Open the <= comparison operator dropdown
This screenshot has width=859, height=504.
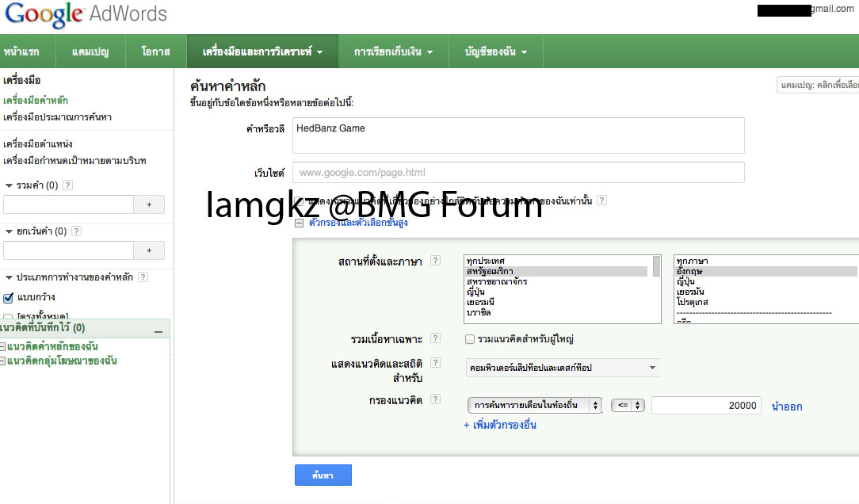[628, 406]
